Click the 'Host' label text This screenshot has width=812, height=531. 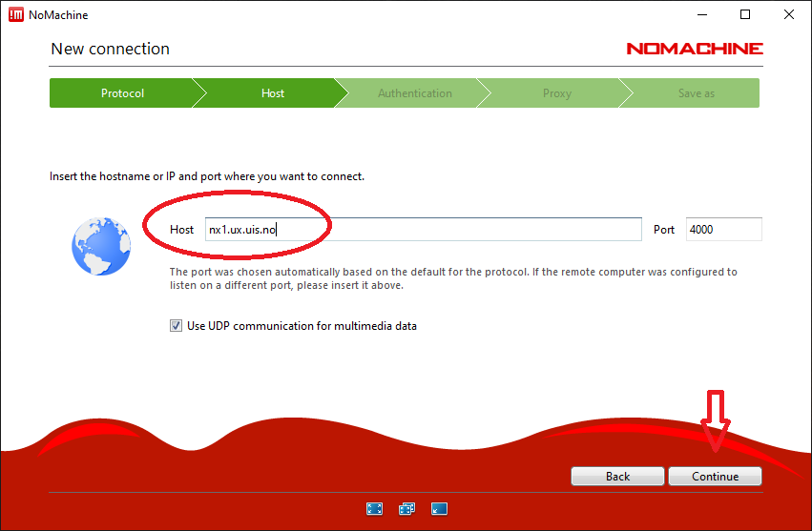181,229
